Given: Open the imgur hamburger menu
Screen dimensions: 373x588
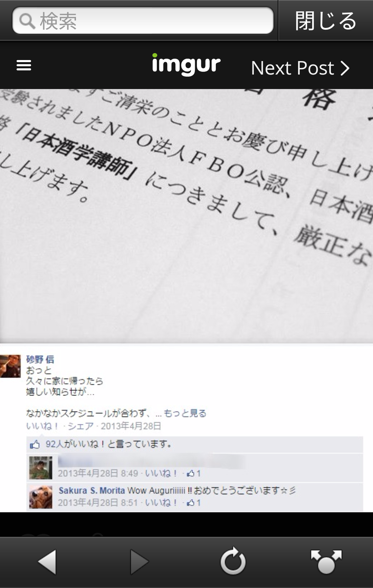Looking at the screenshot, I should pos(24,65).
